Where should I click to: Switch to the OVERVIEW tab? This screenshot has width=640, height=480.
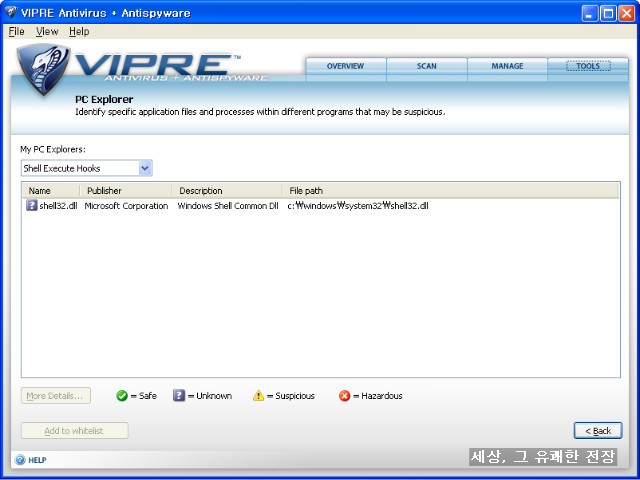point(345,66)
